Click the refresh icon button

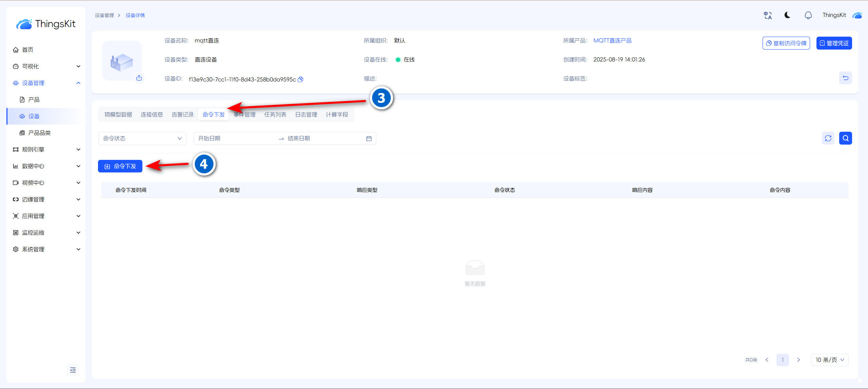pyautogui.click(x=828, y=138)
